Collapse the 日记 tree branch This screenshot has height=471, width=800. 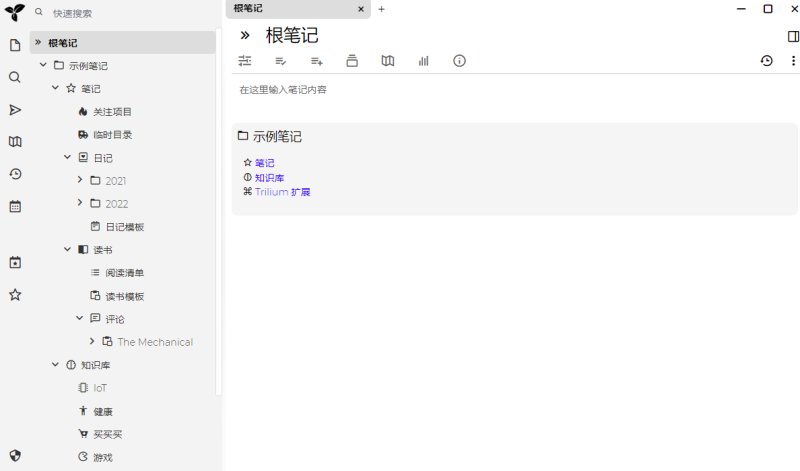point(67,157)
